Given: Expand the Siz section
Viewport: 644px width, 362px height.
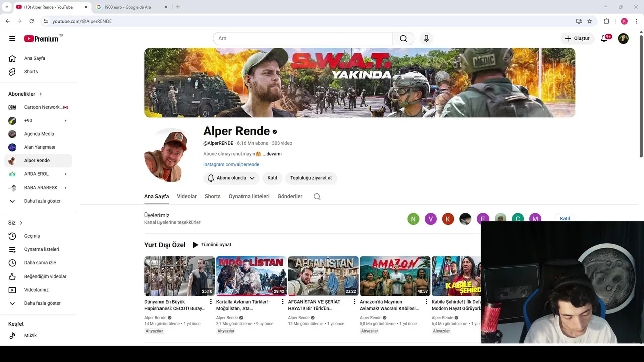Looking at the screenshot, I should pos(16,223).
